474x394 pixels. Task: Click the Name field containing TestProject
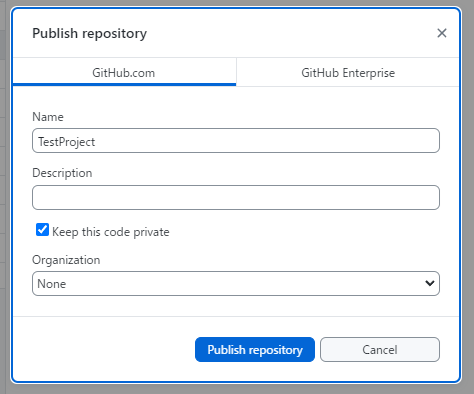point(236,141)
